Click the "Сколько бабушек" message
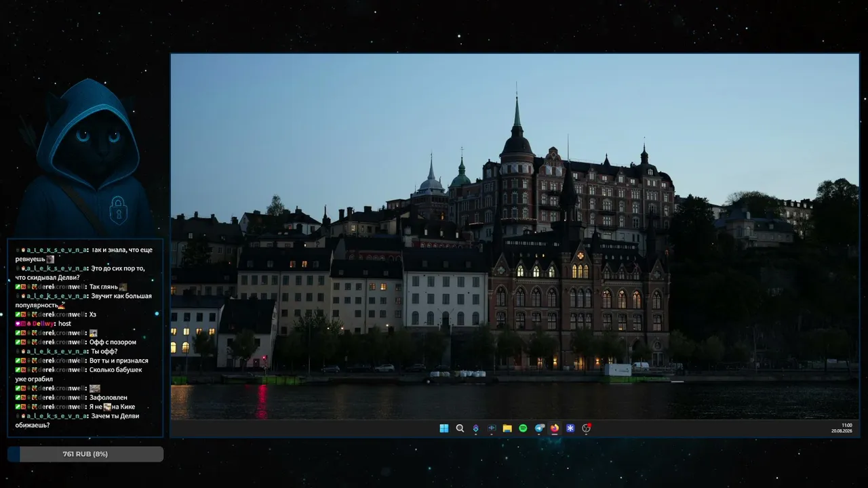 [x=116, y=370]
